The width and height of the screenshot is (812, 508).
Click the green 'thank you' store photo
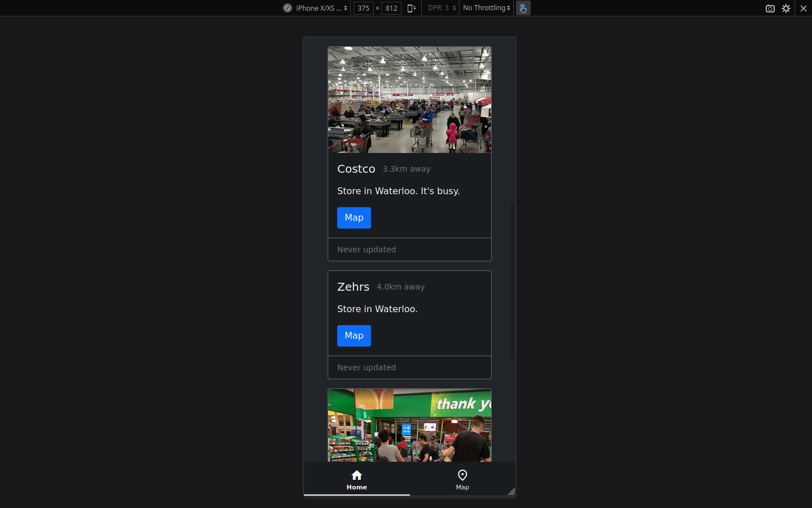click(x=409, y=425)
